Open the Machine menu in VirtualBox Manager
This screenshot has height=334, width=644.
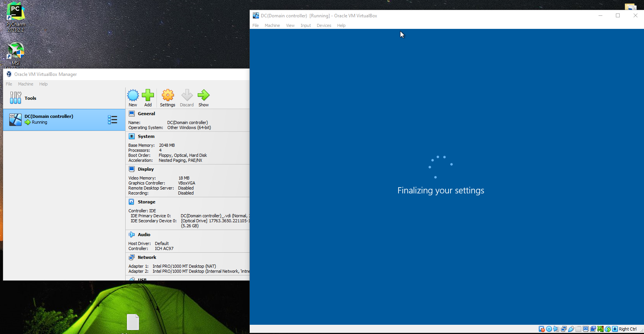(25, 84)
